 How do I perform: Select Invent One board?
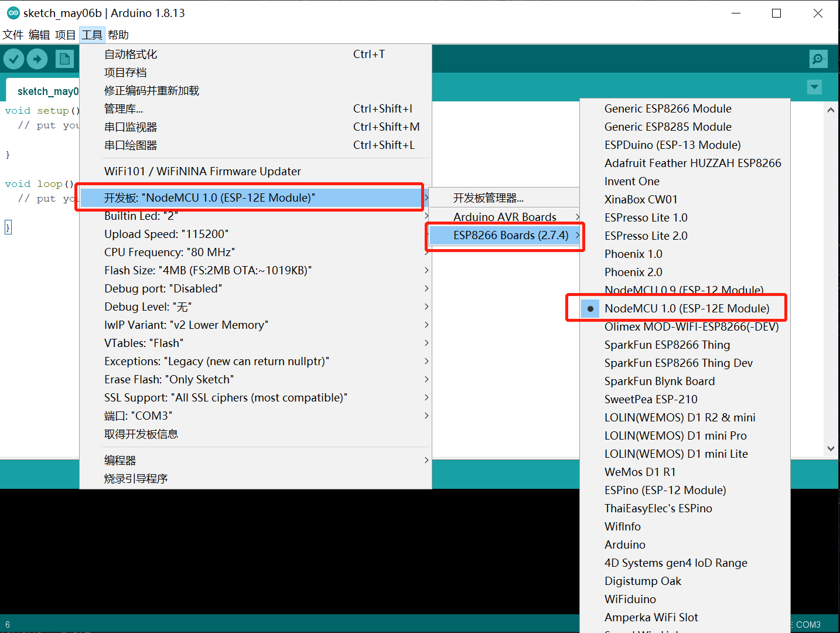[685, 182]
